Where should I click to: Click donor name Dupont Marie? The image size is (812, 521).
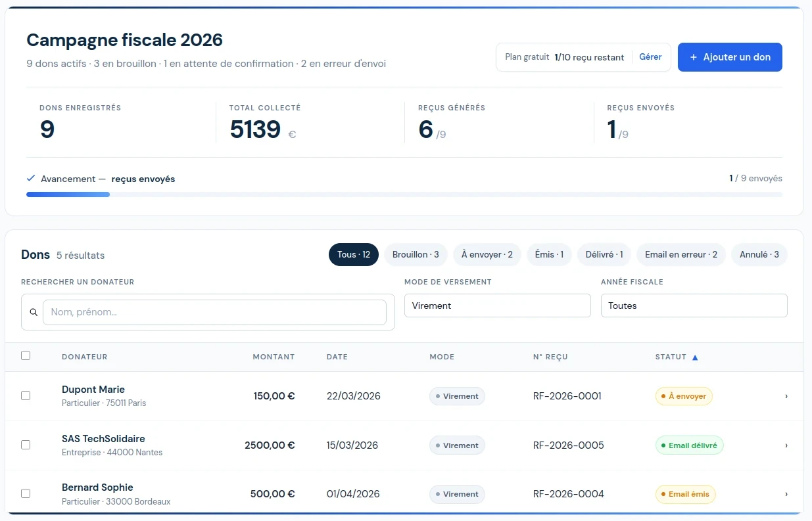93,390
